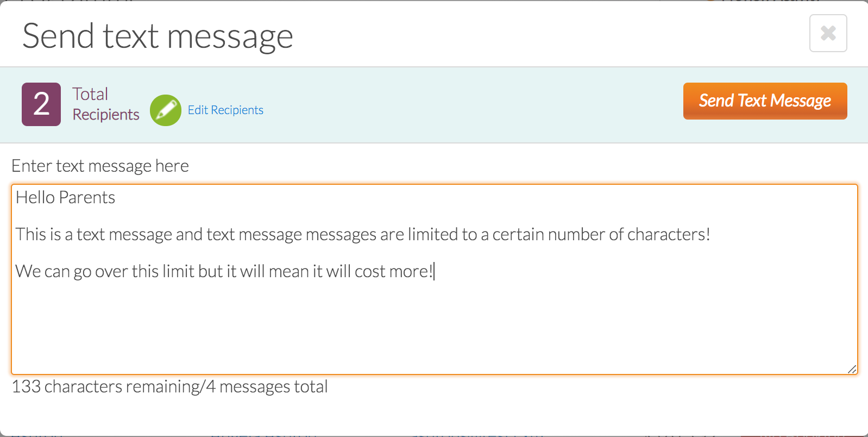Image resolution: width=868 pixels, height=437 pixels.
Task: Close the Send text message dialog
Action: [x=828, y=33]
